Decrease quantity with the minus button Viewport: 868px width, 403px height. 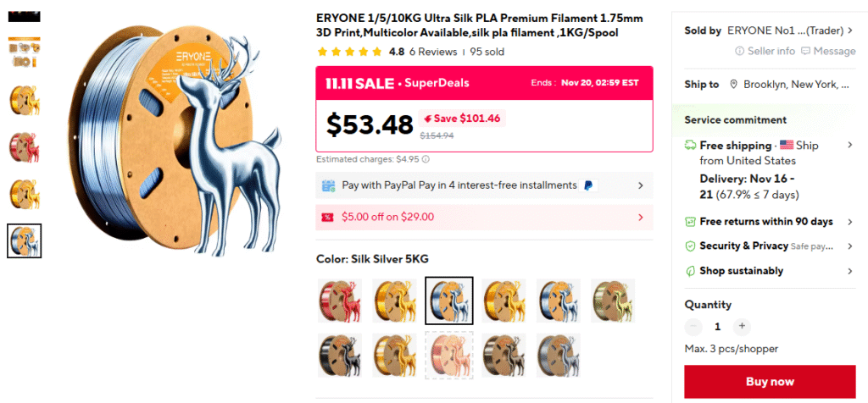point(694,326)
